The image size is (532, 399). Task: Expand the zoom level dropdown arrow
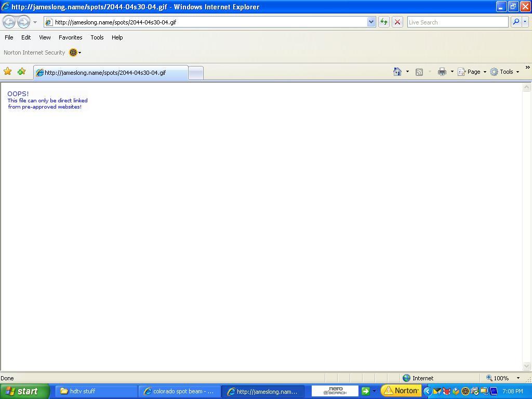(x=518, y=378)
